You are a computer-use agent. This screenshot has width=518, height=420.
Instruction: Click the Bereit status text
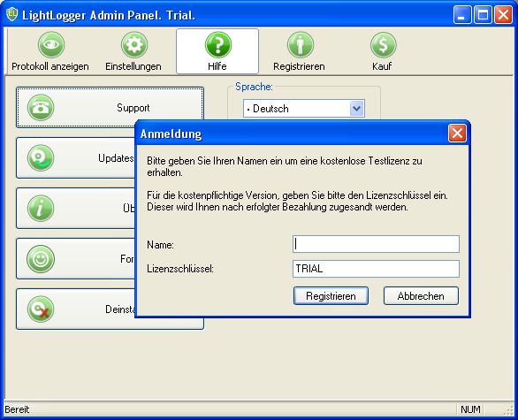17,409
